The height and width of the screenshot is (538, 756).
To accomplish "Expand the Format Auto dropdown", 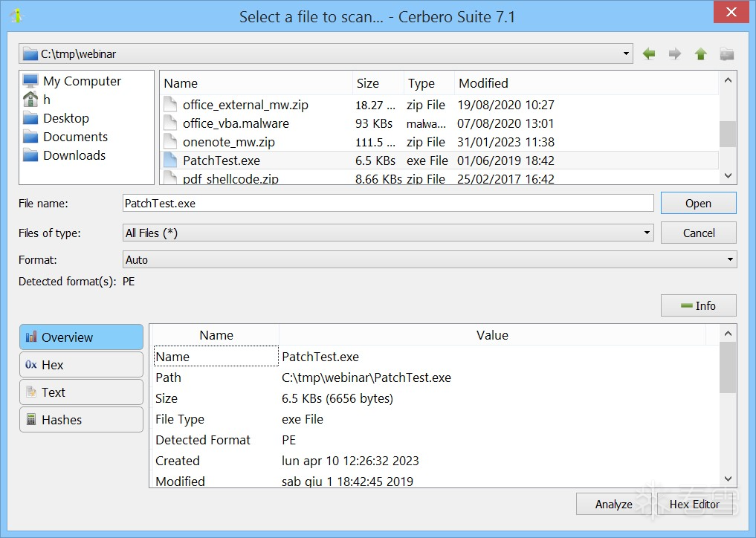I will (430, 259).
